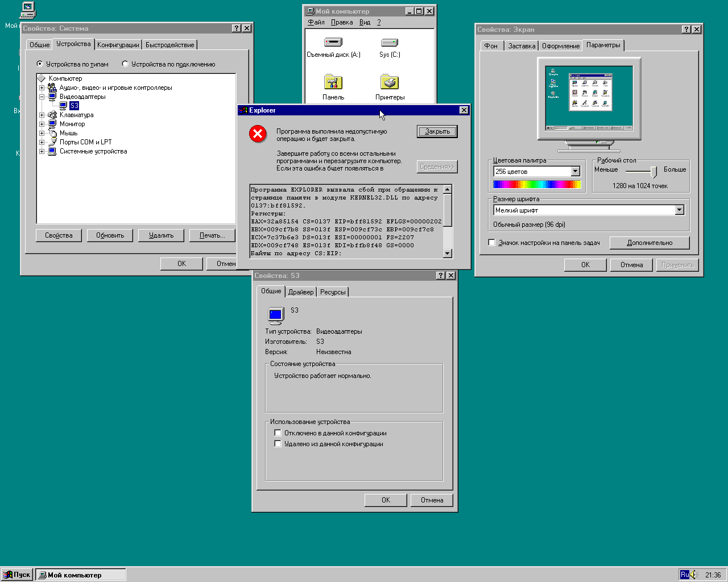Open the Файл menu in Мой компьютер
Image resolution: width=728 pixels, height=582 pixels.
click(x=316, y=22)
